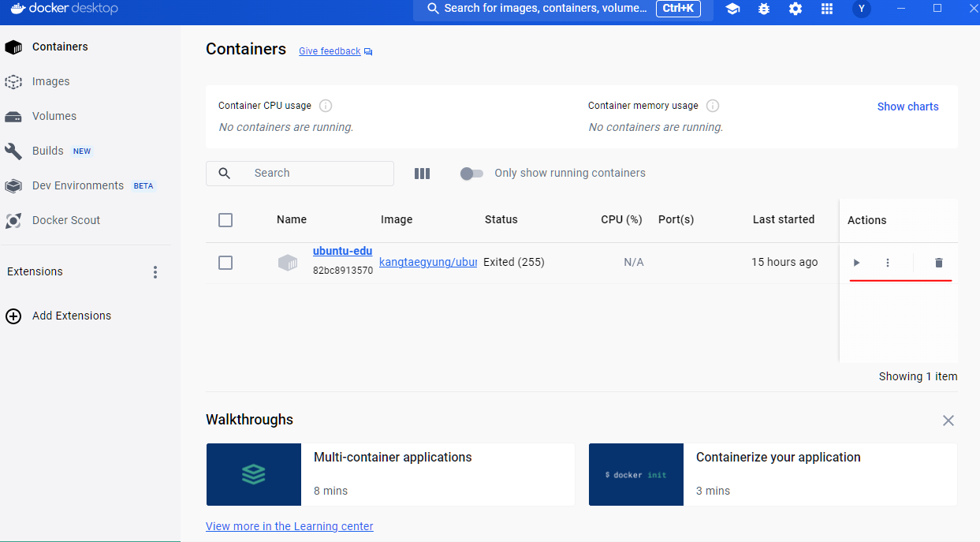The image size is (980, 542).
Task: Click the Docker Scout sidebar icon
Action: click(x=13, y=221)
